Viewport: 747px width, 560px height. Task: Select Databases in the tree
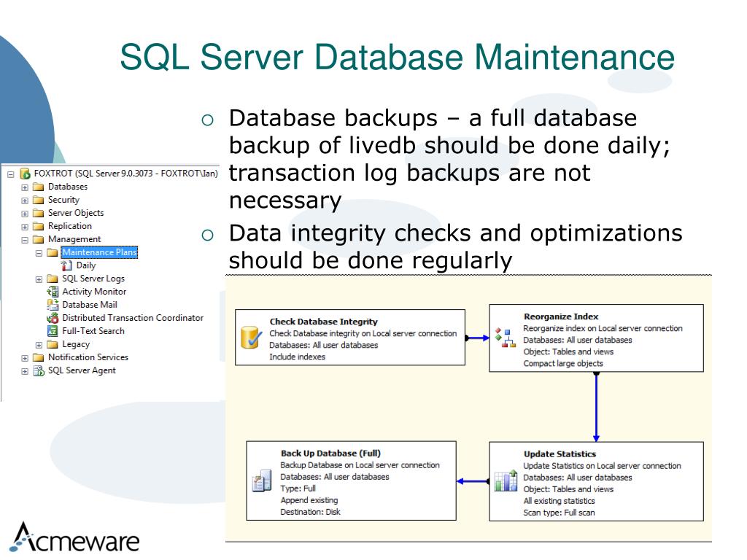click(68, 187)
